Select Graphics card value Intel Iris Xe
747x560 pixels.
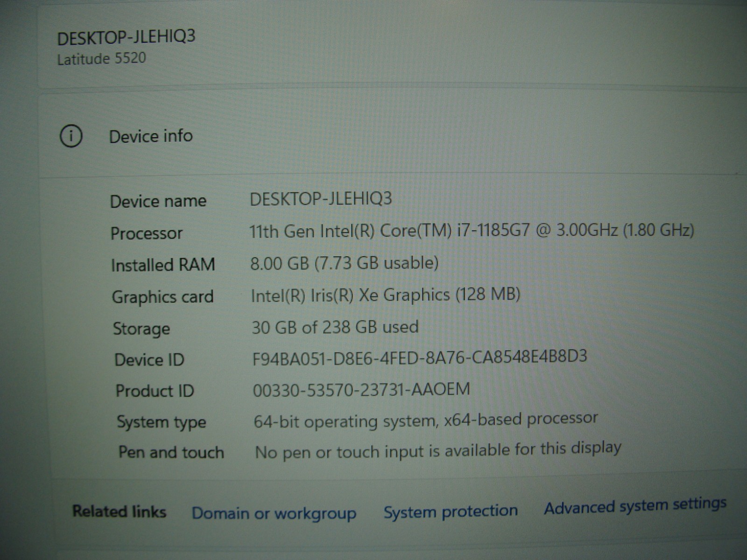pyautogui.click(x=386, y=295)
